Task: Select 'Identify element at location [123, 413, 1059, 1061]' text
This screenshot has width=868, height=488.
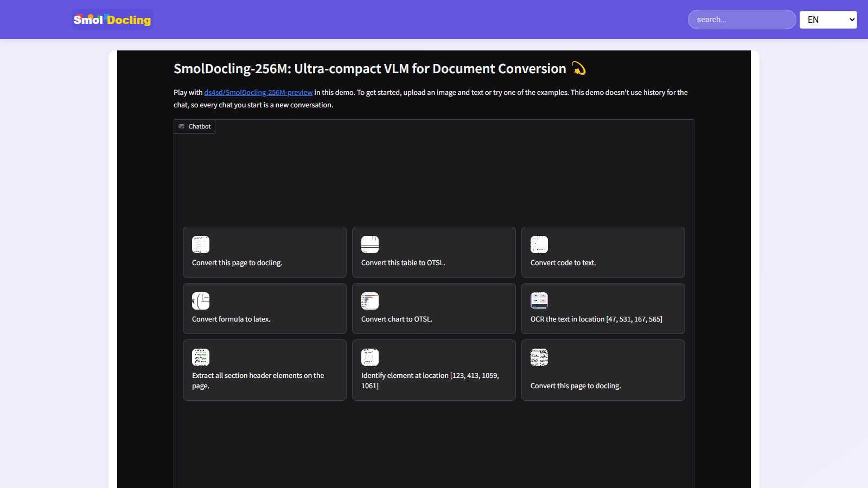Action: [430, 381]
